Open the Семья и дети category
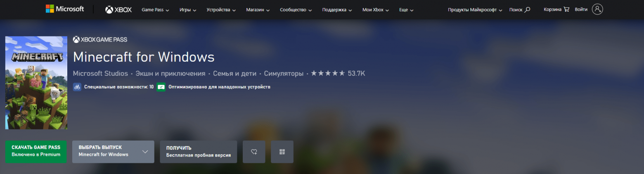Screen dimensions: 644x174 point(234,74)
